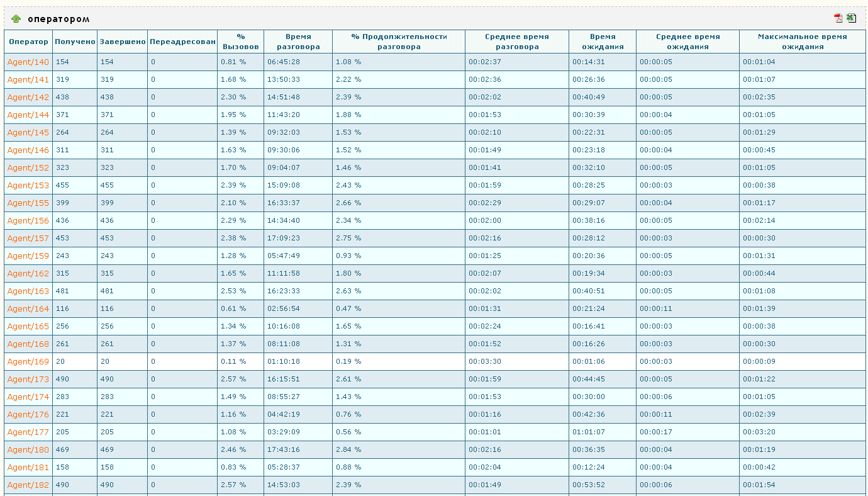
Task: Click the % Вызовов column header
Action: click(240, 42)
